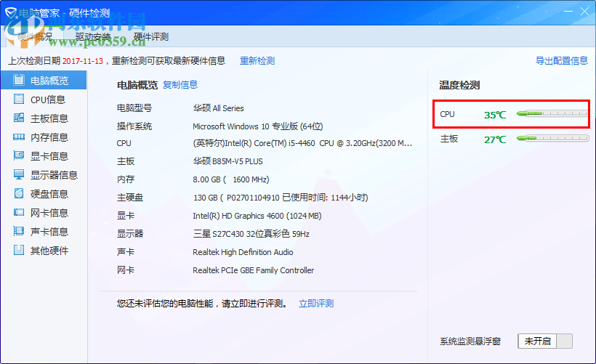The image size is (596, 364).
Task: Switch to the 硬件概况 tab
Action: tap(35, 37)
